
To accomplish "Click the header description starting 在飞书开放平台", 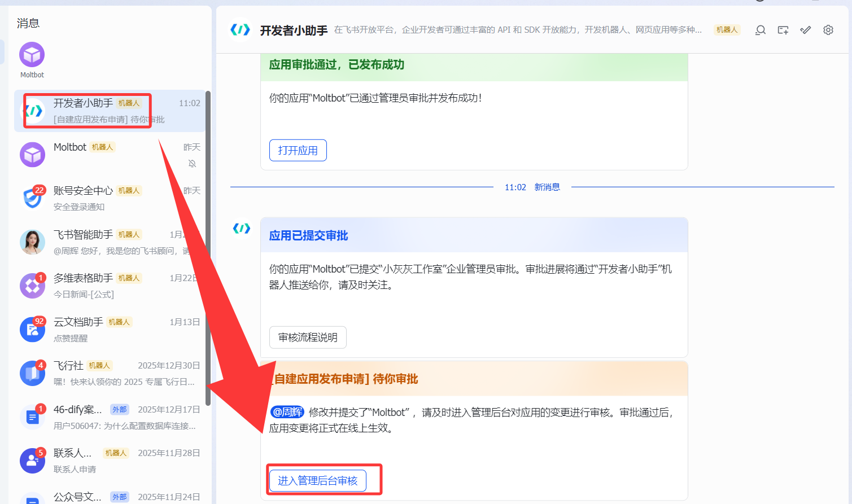I will [x=518, y=30].
